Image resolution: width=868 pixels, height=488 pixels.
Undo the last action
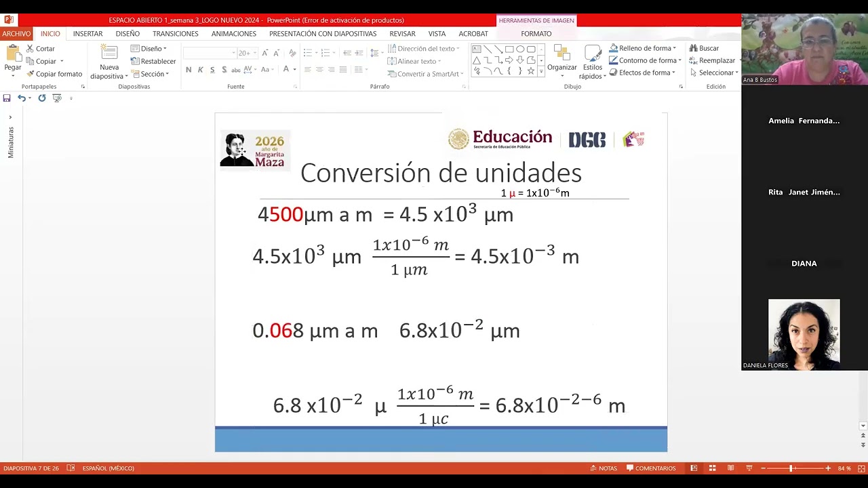pyautogui.click(x=22, y=98)
